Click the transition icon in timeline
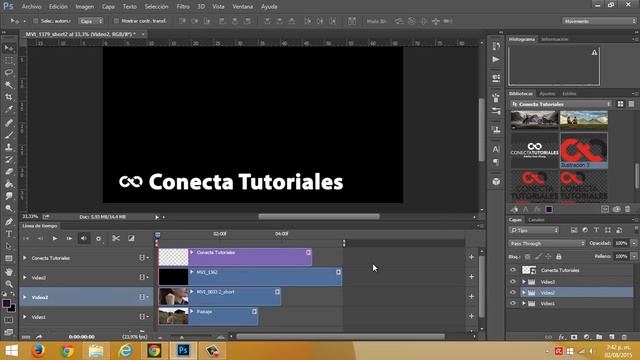 131,238
